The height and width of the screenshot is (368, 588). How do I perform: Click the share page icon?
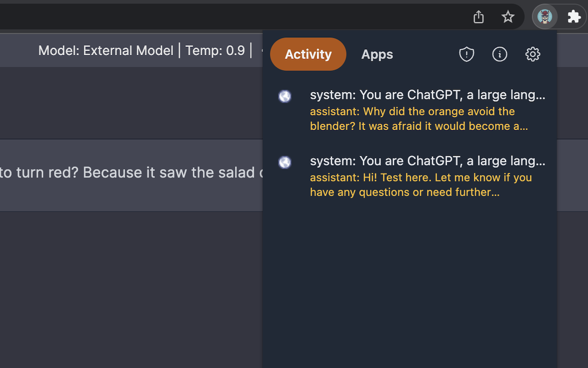tap(479, 17)
